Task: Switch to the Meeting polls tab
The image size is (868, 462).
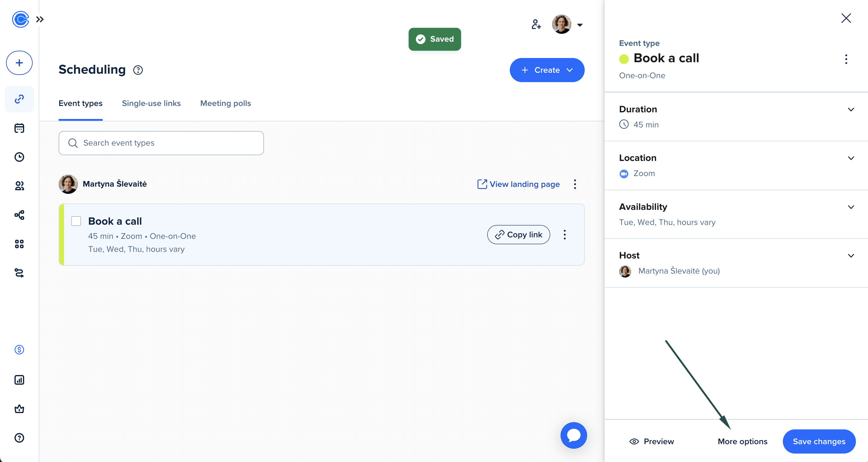Action: point(225,104)
